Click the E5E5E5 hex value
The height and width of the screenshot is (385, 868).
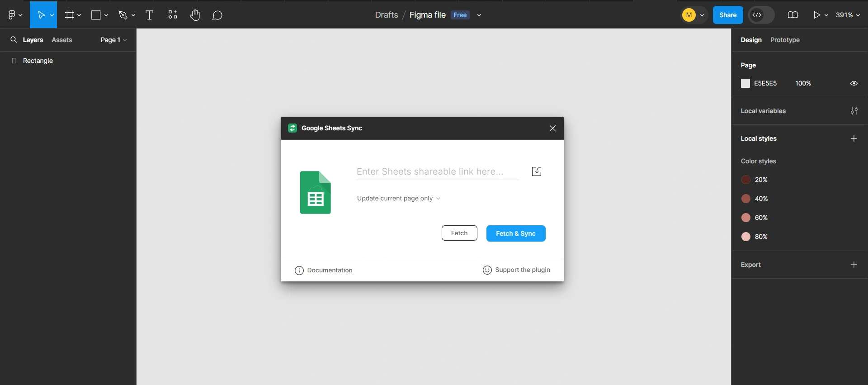click(765, 83)
